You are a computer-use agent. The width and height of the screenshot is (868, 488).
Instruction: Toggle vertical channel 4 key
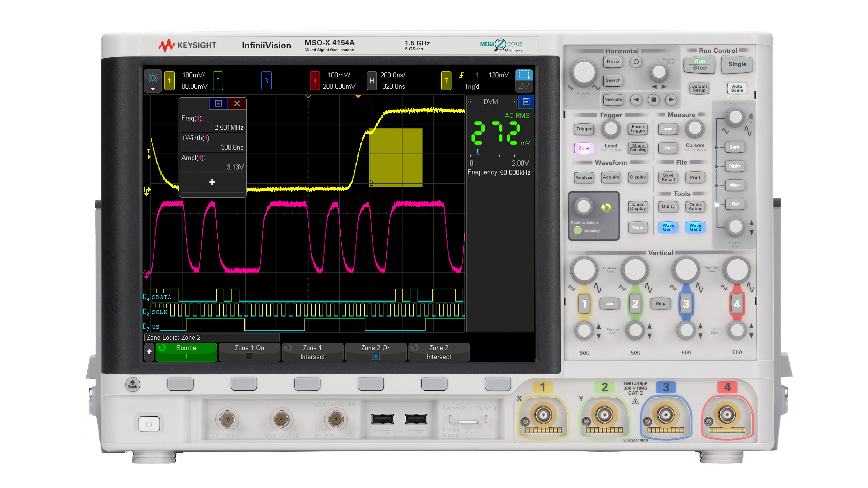[737, 304]
